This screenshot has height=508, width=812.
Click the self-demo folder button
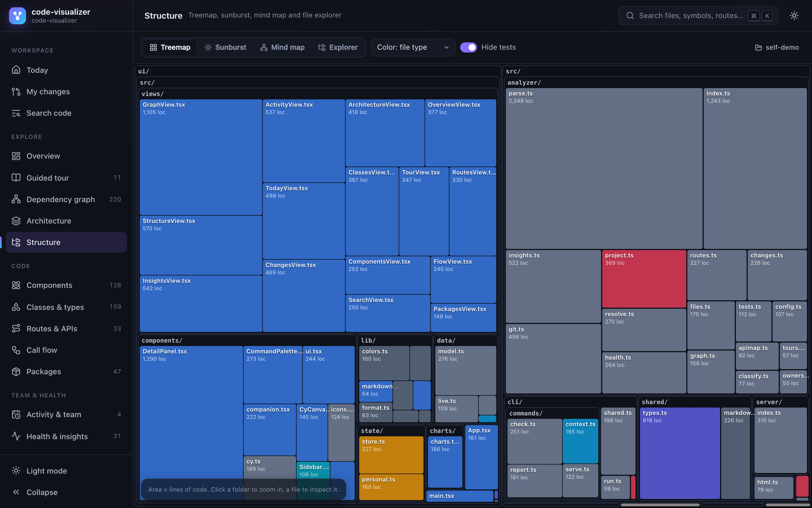(776, 47)
